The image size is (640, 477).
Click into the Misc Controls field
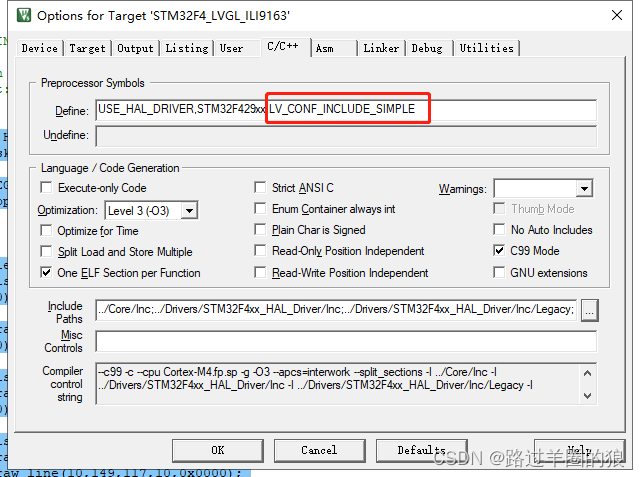[346, 341]
